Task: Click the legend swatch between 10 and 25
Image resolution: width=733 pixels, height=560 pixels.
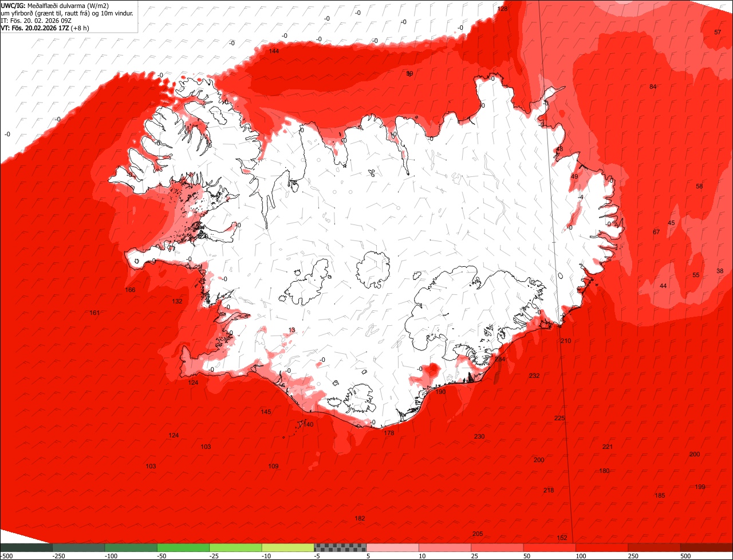Action: 445,547
